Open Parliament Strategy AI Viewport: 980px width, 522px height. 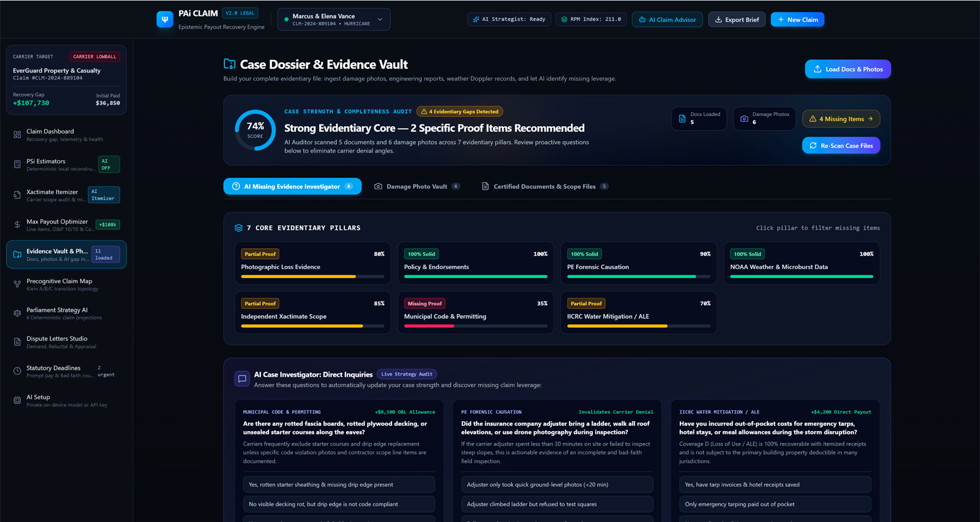66,313
